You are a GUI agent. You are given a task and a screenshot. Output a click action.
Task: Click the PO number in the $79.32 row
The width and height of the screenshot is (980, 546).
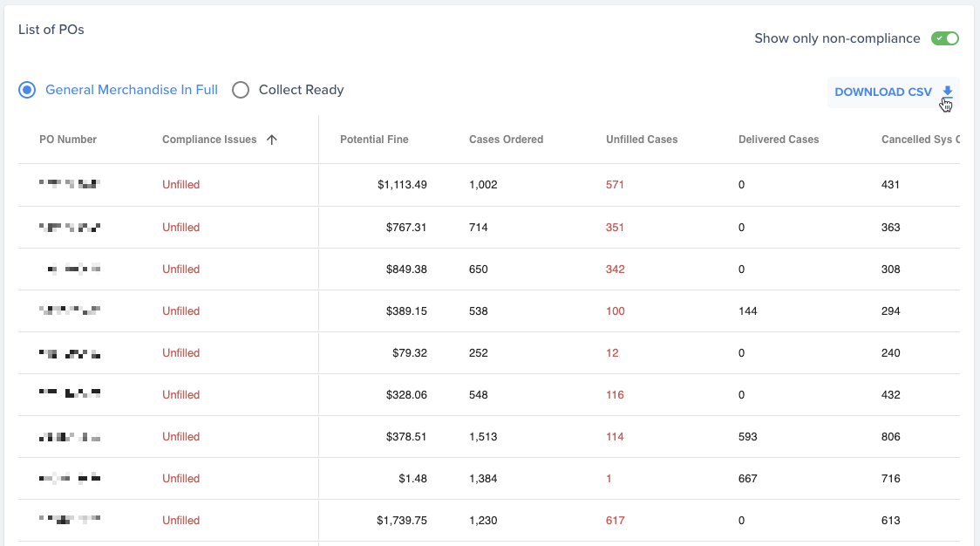coord(70,353)
